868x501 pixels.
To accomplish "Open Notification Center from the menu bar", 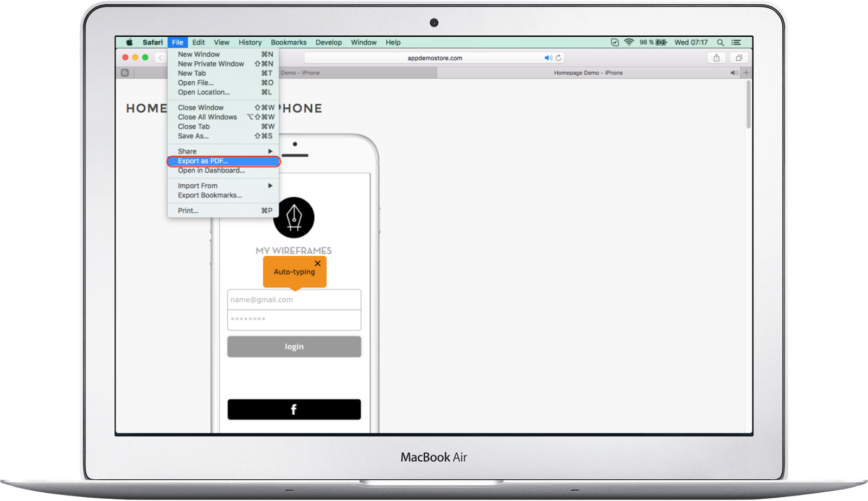I will pyautogui.click(x=736, y=42).
